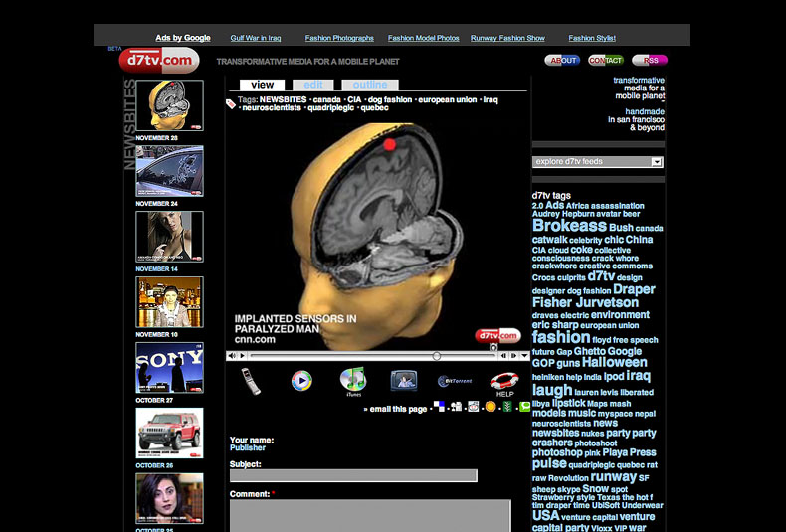
Task: Click the red tag icon beside Tags
Action: coord(231,103)
